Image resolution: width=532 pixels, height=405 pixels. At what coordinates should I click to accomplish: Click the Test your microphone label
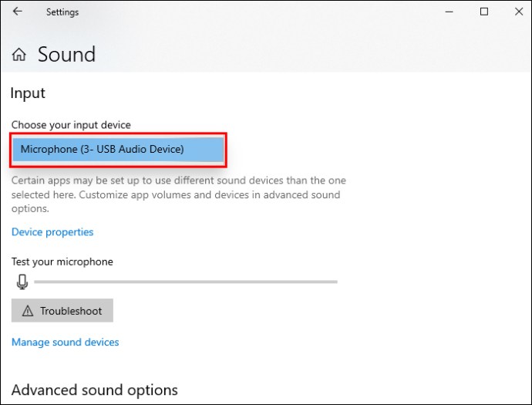62,262
